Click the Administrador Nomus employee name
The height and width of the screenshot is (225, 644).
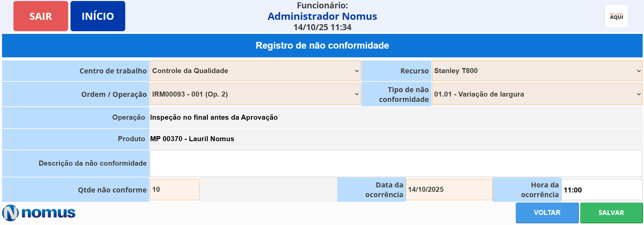pyautogui.click(x=322, y=16)
